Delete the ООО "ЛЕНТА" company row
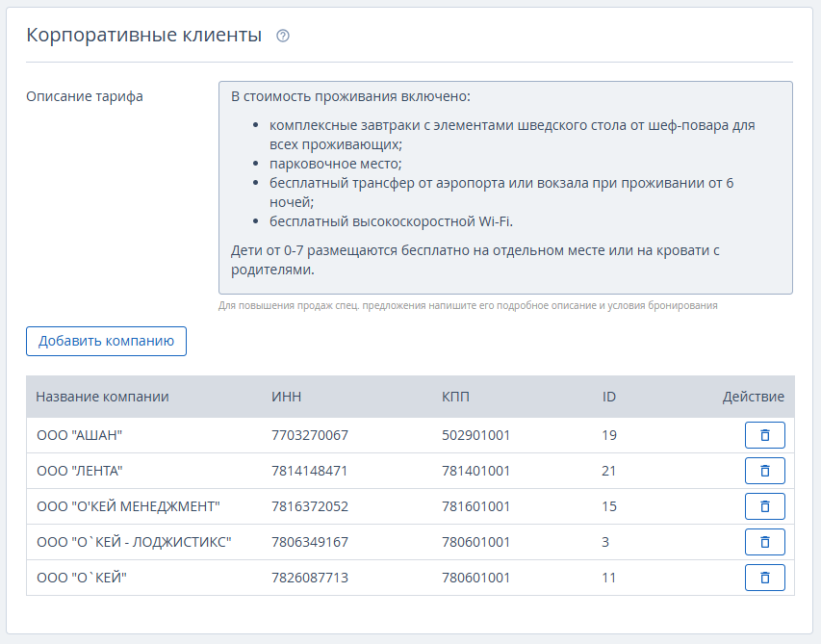This screenshot has width=821, height=644. [x=764, y=471]
